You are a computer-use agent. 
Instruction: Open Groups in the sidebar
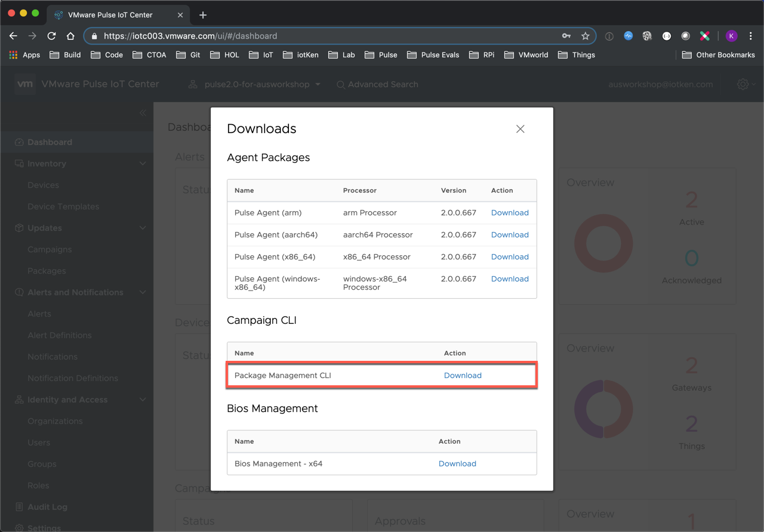[42, 464]
